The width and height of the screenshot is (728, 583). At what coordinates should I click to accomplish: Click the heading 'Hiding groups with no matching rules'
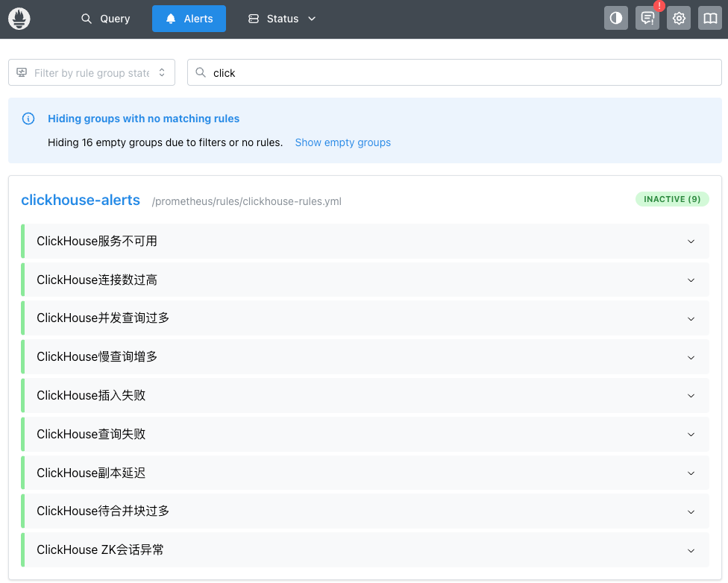pyautogui.click(x=143, y=119)
